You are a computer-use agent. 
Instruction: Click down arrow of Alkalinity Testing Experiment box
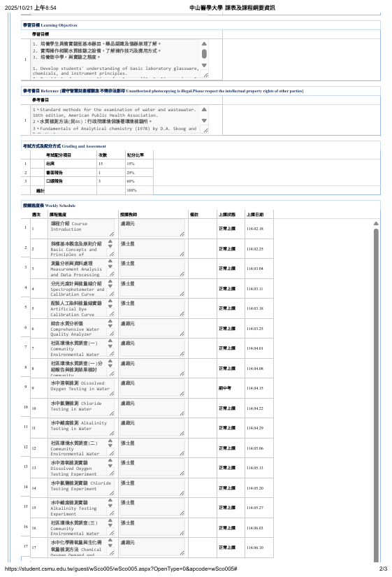[x=110, y=505]
